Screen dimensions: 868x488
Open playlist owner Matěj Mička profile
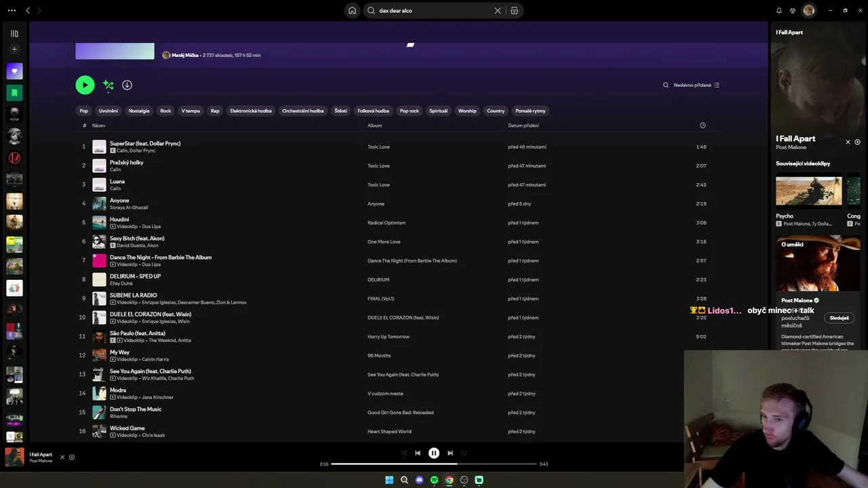point(185,55)
